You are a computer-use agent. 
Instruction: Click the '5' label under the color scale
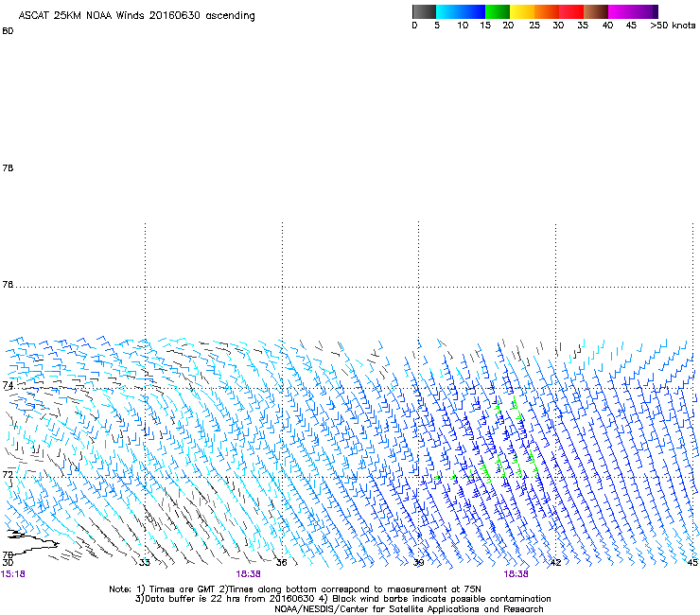[x=437, y=26]
